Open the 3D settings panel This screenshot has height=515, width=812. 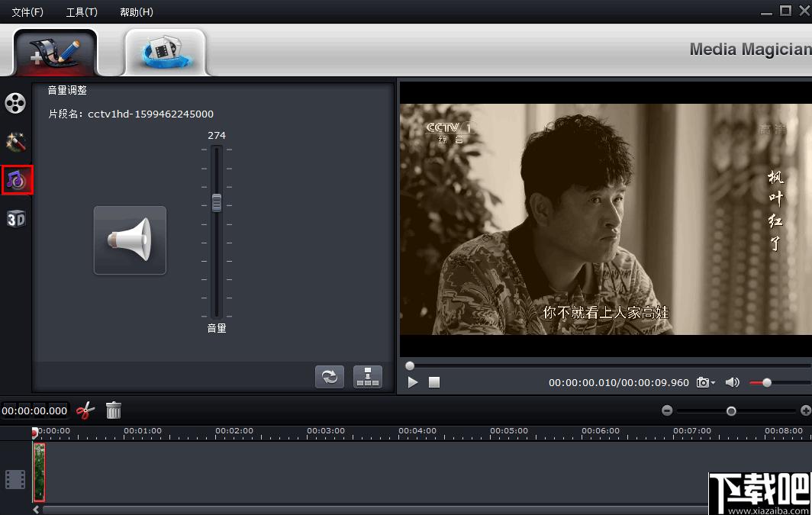click(16, 219)
